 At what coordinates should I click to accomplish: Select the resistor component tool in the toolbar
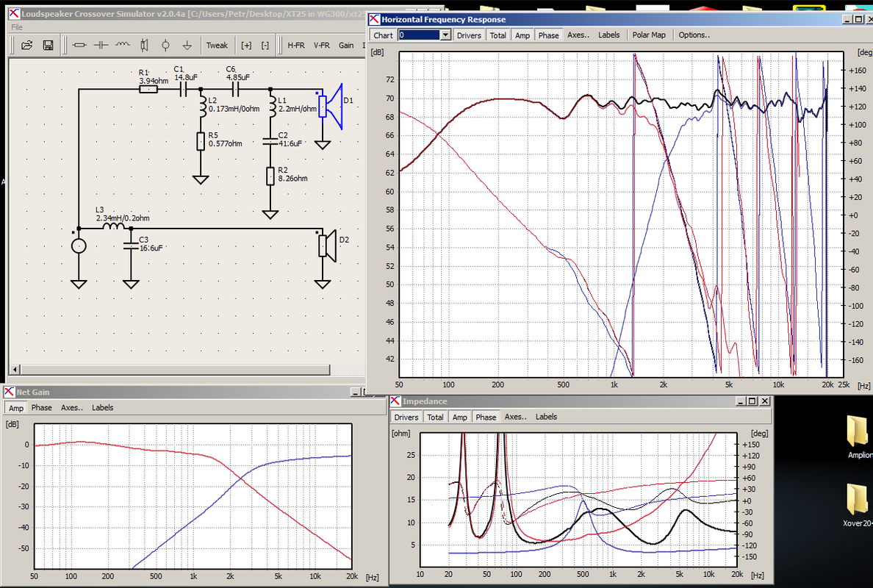pos(79,45)
